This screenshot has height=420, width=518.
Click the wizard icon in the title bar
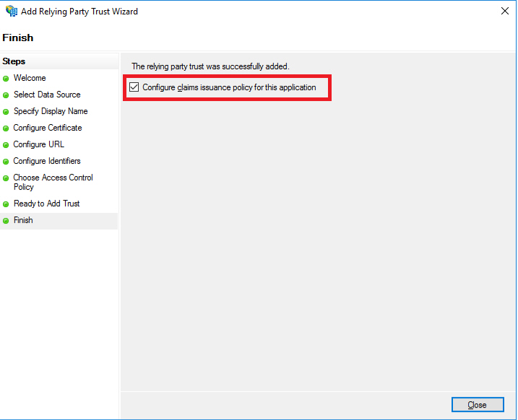pyautogui.click(x=12, y=12)
